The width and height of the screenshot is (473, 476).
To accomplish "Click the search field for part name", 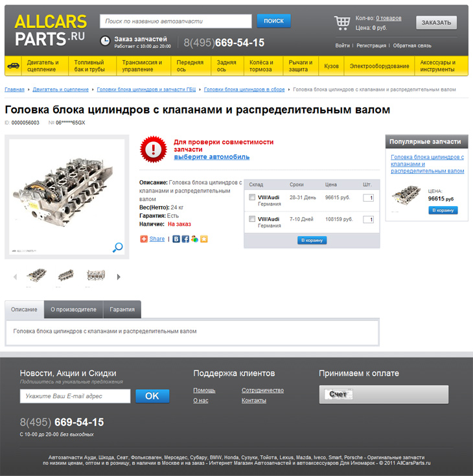I will 176,21.
